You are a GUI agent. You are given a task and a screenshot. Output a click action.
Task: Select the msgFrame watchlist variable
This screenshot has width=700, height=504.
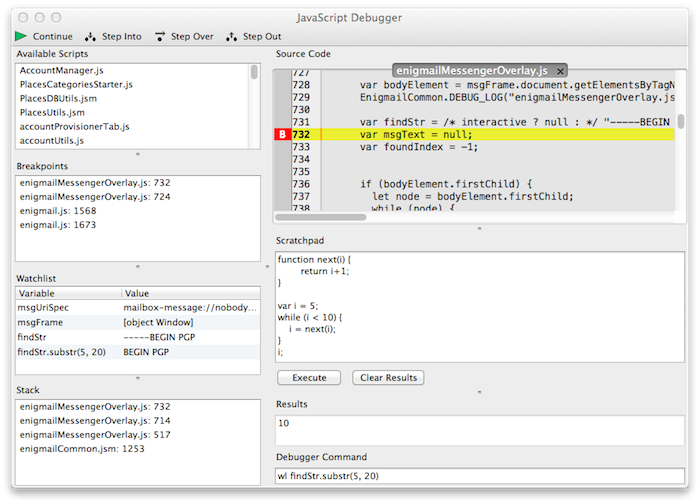(x=40, y=322)
